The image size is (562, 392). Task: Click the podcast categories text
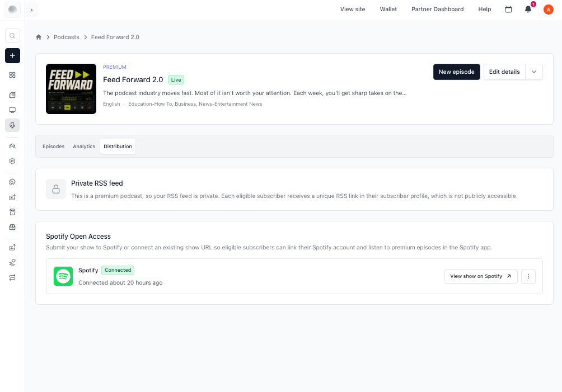(195, 104)
